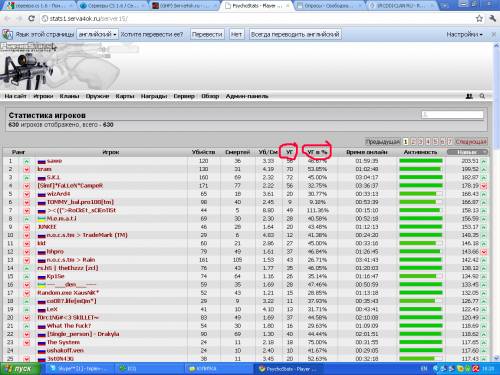This screenshot has height=375, width=500.
Task: Bookmark this page with the star icon
Action: click(479, 18)
